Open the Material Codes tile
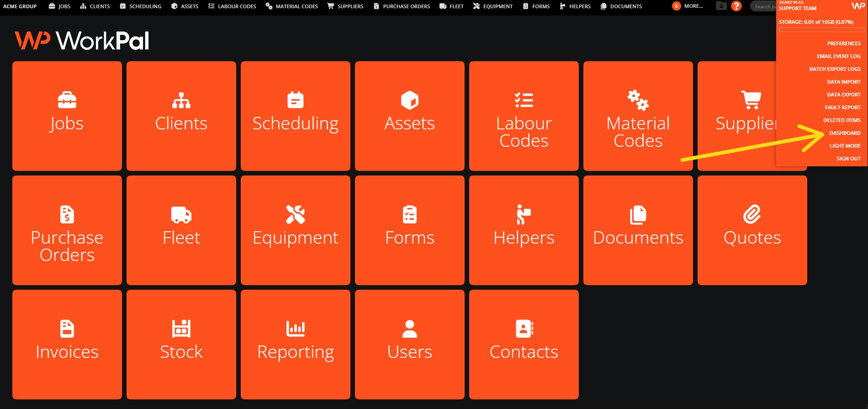This screenshot has height=409, width=868. click(x=638, y=116)
